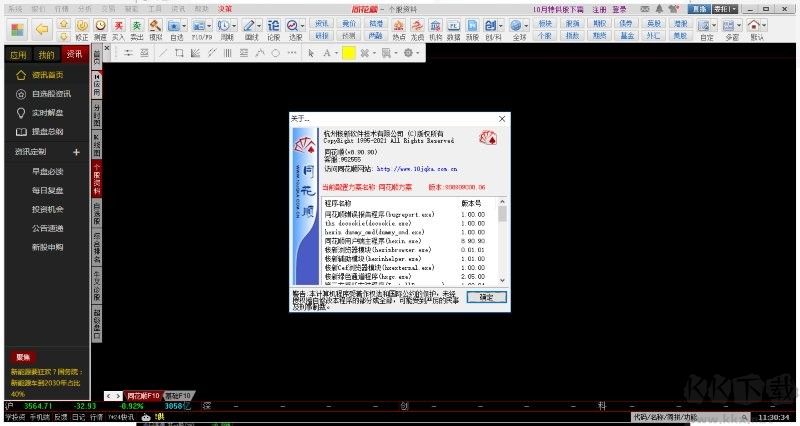
Task: Expand the 全球 dropdown arrow
Action: click(x=526, y=25)
